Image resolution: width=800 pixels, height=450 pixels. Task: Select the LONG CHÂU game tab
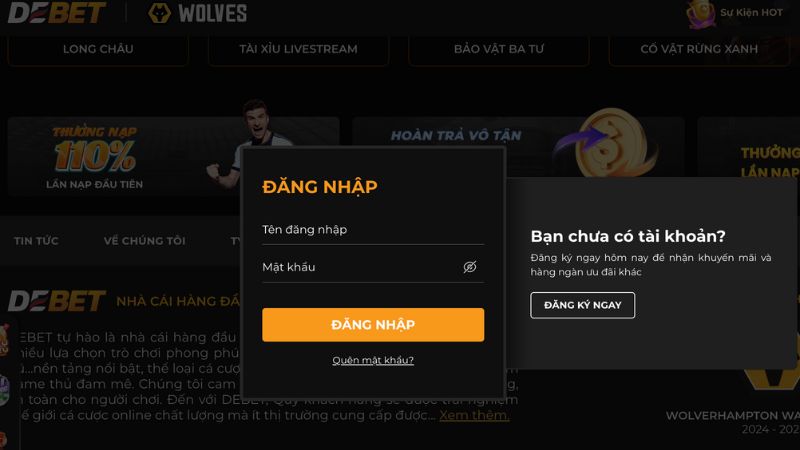(x=98, y=49)
